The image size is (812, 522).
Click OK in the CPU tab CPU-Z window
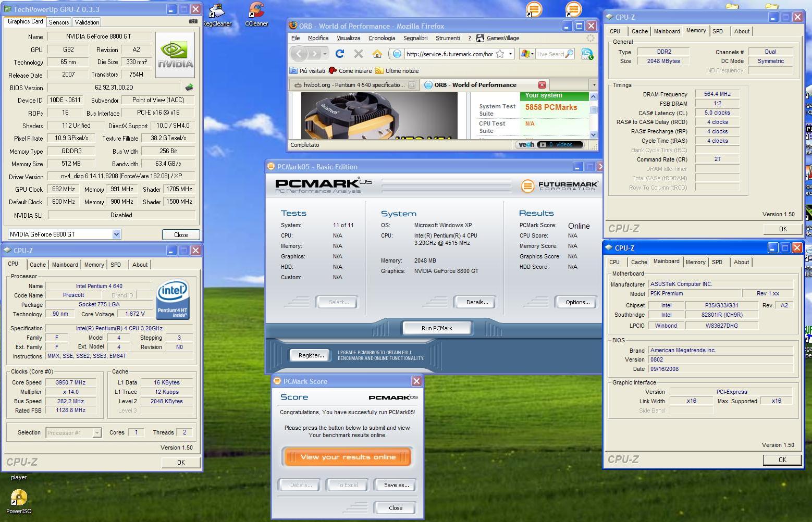click(181, 462)
